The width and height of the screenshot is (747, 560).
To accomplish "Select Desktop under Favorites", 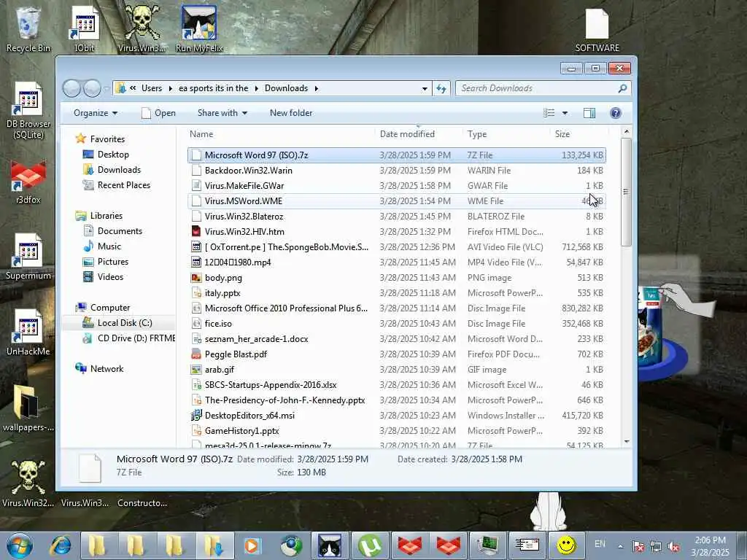I will 113,155.
